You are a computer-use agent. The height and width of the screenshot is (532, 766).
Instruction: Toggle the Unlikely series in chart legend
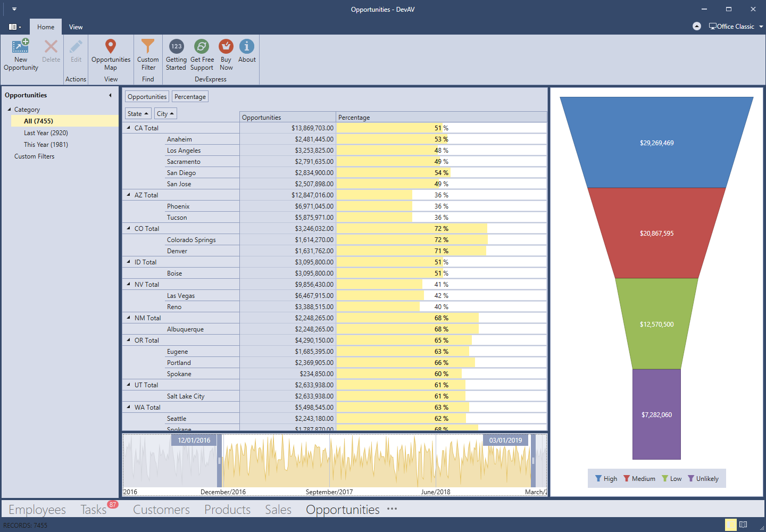[703, 479]
